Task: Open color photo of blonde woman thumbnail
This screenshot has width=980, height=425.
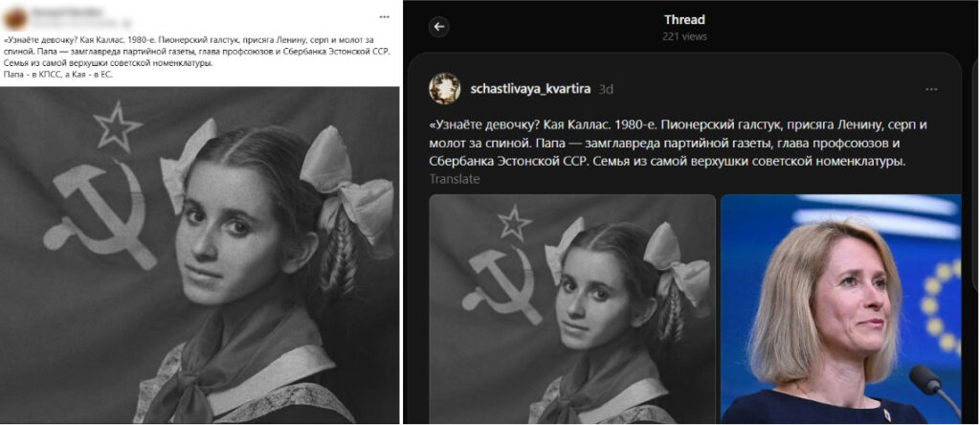Action: point(840,309)
